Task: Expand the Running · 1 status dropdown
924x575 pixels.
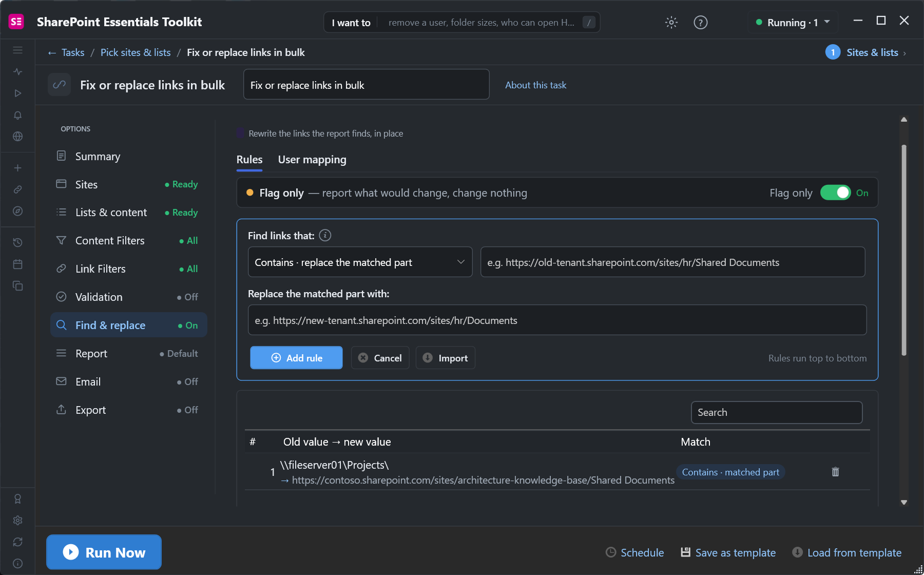Action: click(x=793, y=23)
